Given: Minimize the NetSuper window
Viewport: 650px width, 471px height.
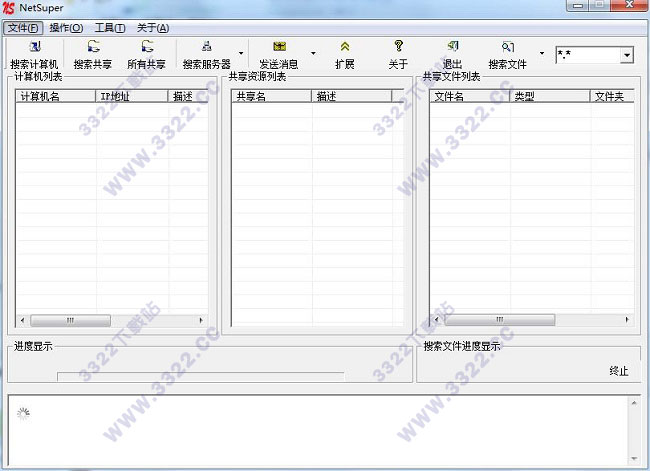Looking at the screenshot, I should 578,5.
